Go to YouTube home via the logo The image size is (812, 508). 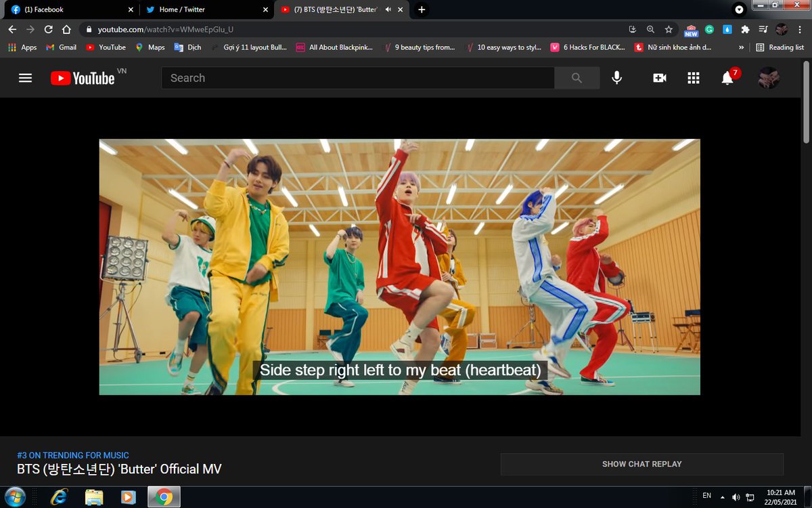tap(83, 78)
